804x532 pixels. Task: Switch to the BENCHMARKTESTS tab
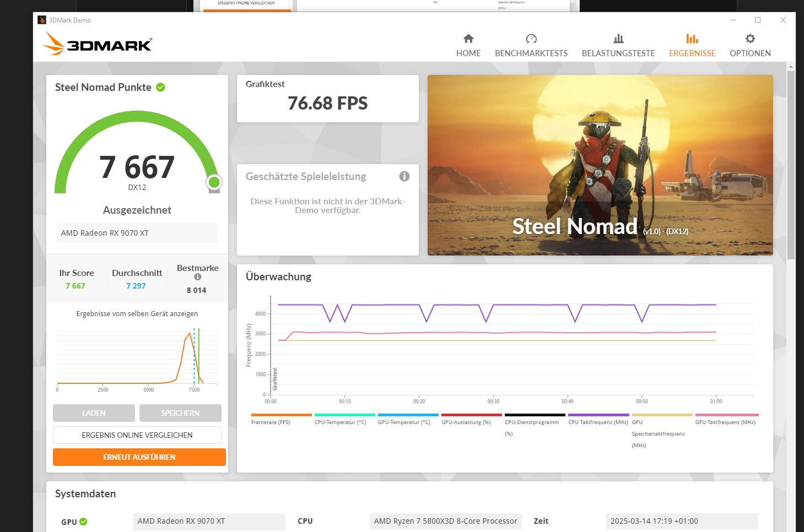531,53
